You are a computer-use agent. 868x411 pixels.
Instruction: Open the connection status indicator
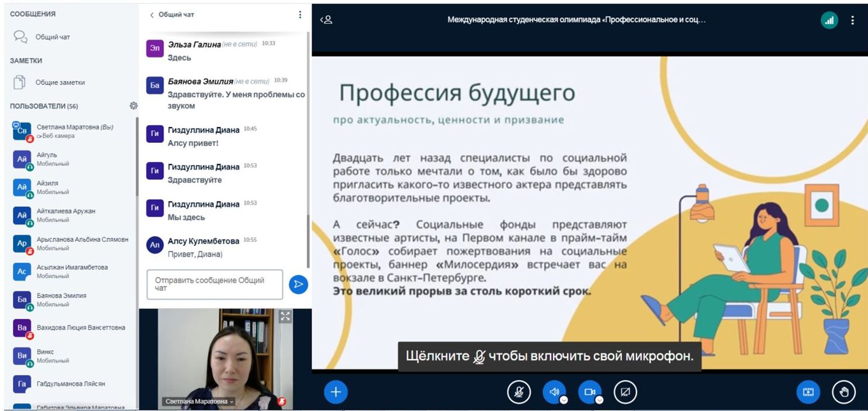829,20
